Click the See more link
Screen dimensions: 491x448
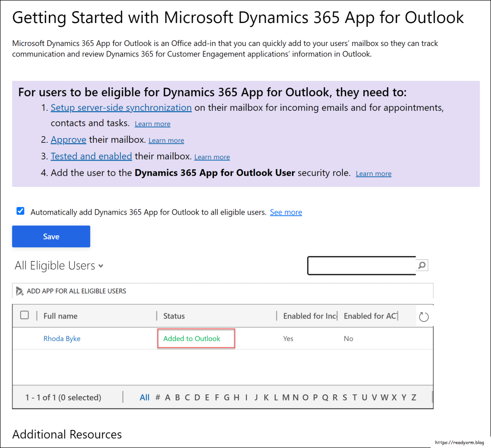[286, 212]
